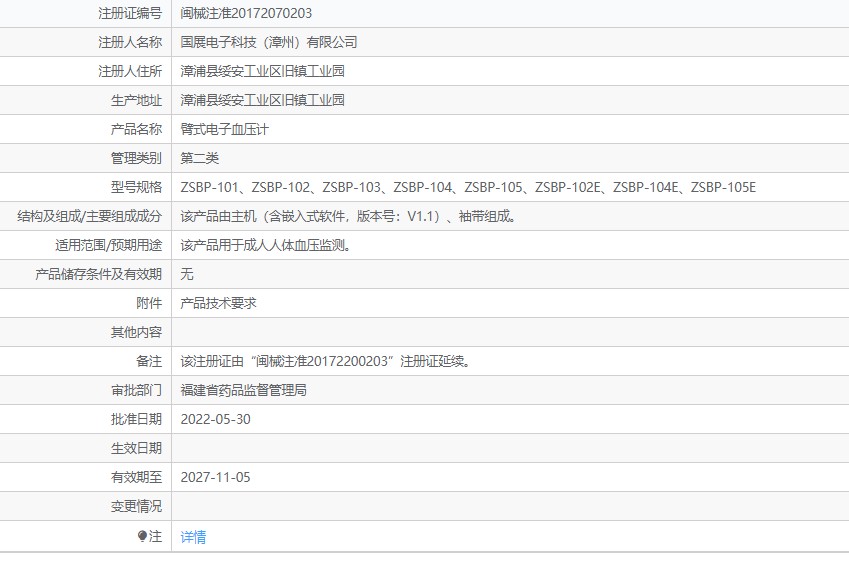Select registrant name 国展电子科技（漳州）有限公司
The height and width of the screenshot is (563, 849).
click(x=269, y=42)
